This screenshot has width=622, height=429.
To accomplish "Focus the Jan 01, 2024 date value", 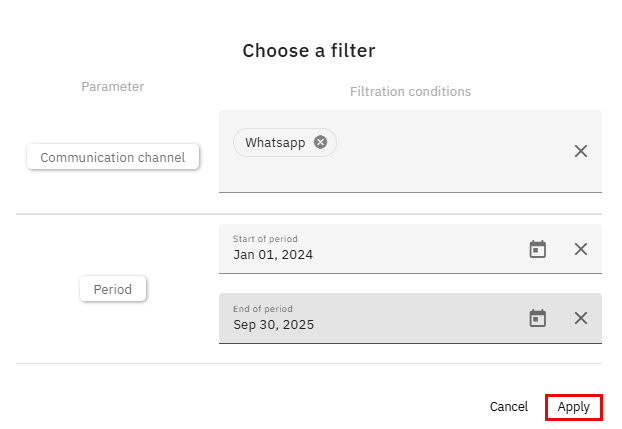I will tap(273, 255).
